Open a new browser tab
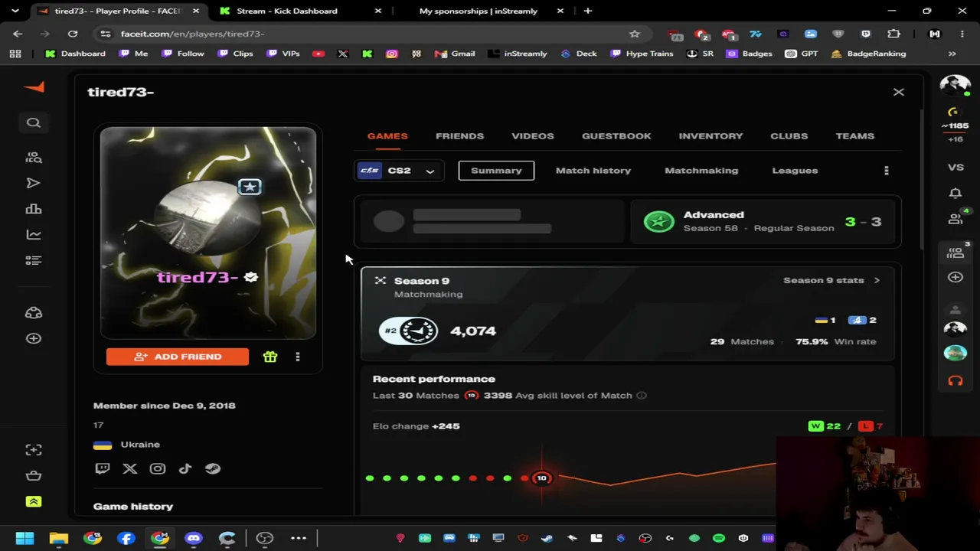Screen dimensions: 980x551 click(x=587, y=11)
